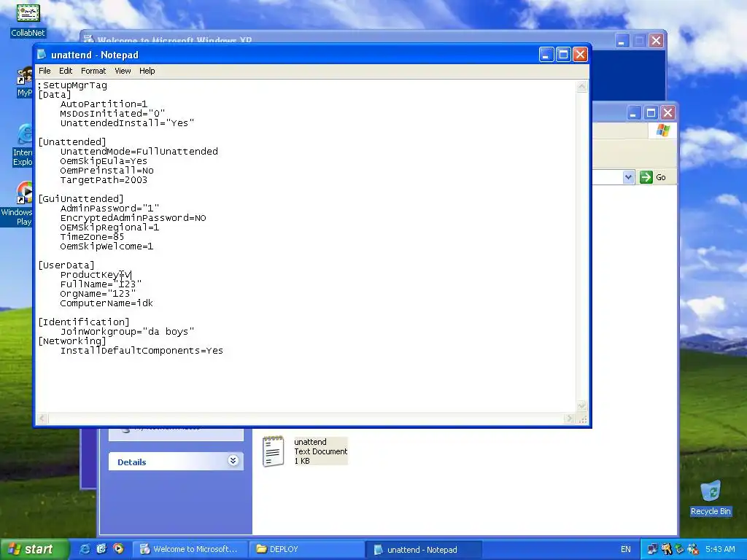The height and width of the screenshot is (560, 747).
Task: Click the second Quick Launch icon
Action: tap(101, 549)
